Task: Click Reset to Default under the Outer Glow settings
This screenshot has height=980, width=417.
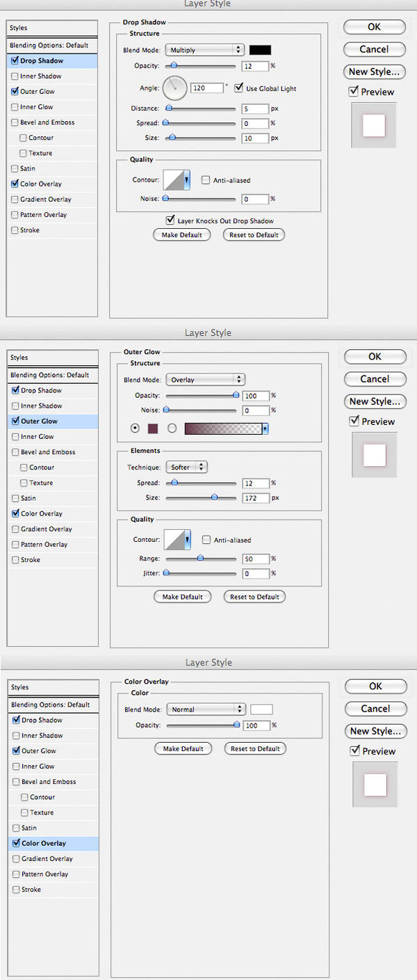Action: coord(254,597)
